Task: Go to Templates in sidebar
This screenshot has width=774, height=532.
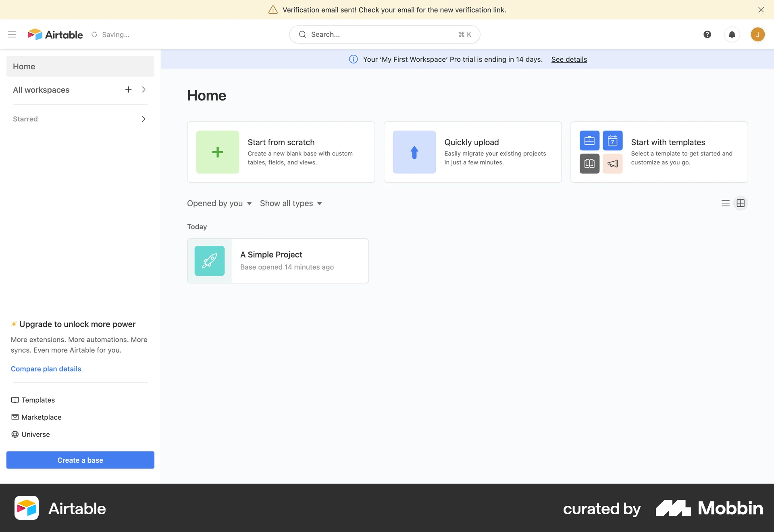Action: [x=38, y=400]
